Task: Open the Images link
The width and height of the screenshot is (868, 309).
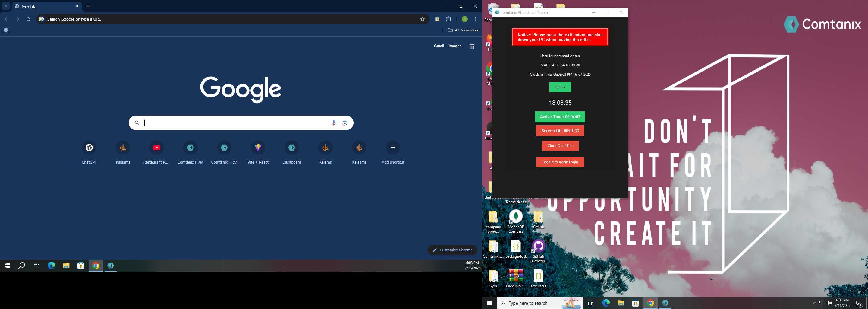Action: [454, 46]
